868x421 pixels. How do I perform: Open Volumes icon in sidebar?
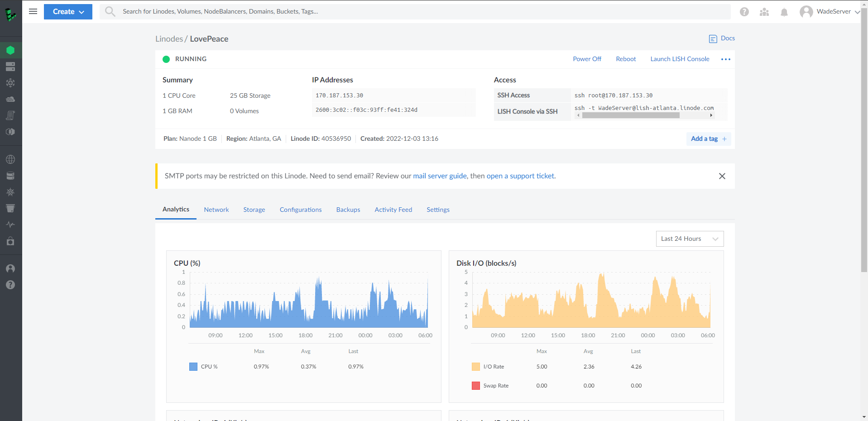point(10,67)
